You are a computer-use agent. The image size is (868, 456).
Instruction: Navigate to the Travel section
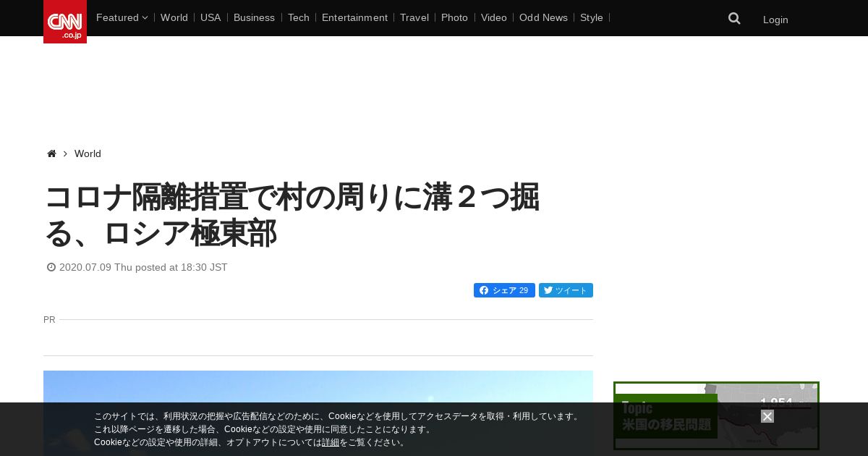414,17
